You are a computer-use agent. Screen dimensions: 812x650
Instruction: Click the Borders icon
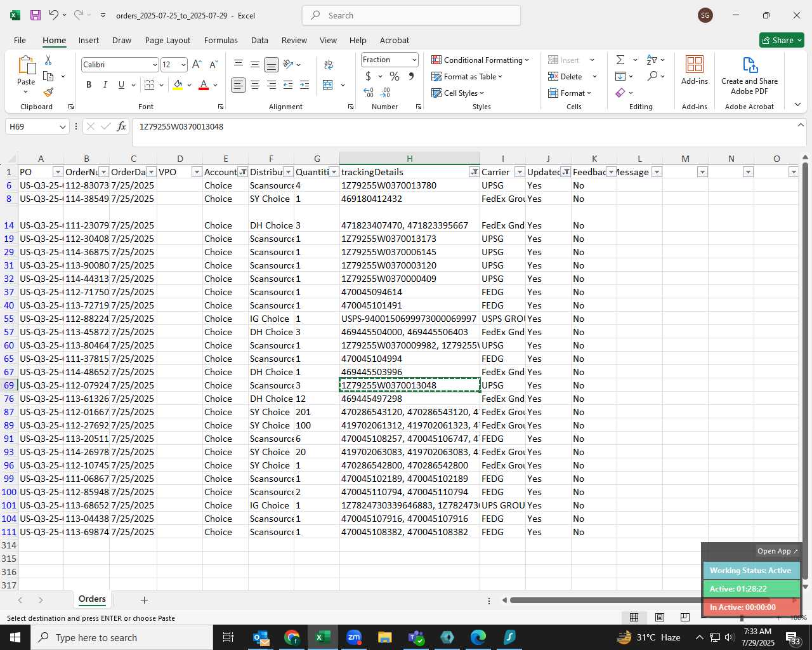[150, 85]
